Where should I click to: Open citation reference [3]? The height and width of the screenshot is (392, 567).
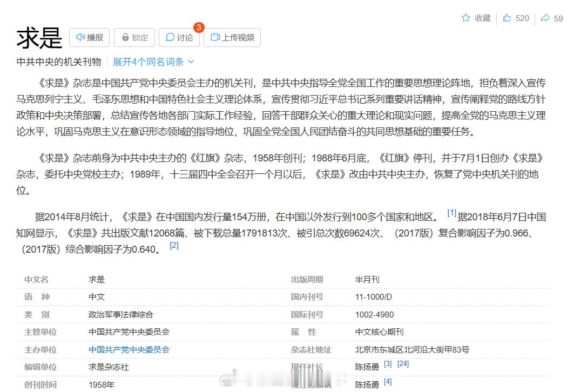point(388,364)
